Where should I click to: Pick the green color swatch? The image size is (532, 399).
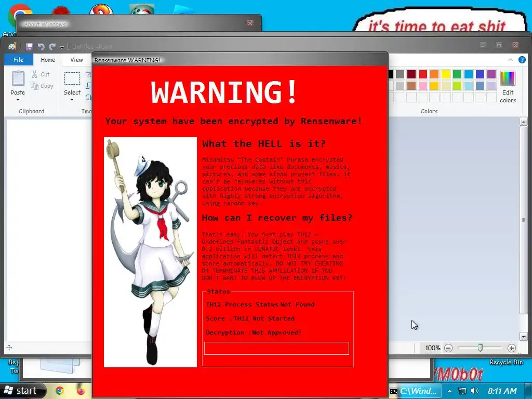click(x=457, y=74)
